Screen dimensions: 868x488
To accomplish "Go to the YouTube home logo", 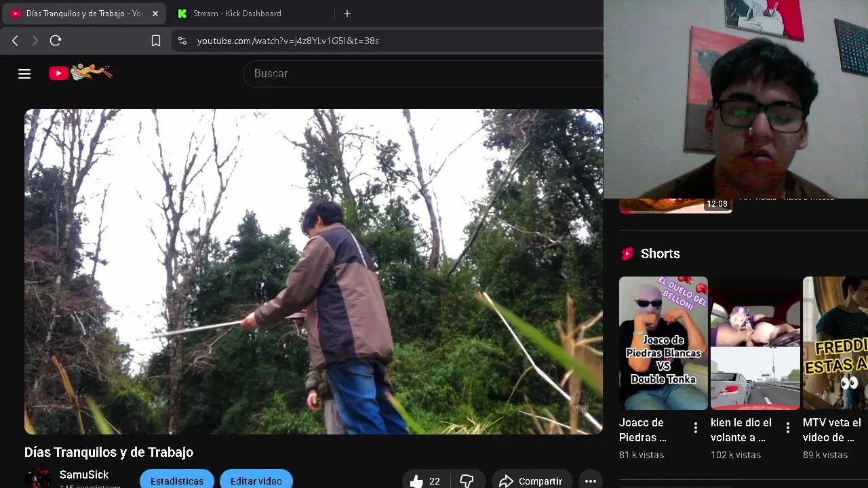I will [x=81, y=73].
